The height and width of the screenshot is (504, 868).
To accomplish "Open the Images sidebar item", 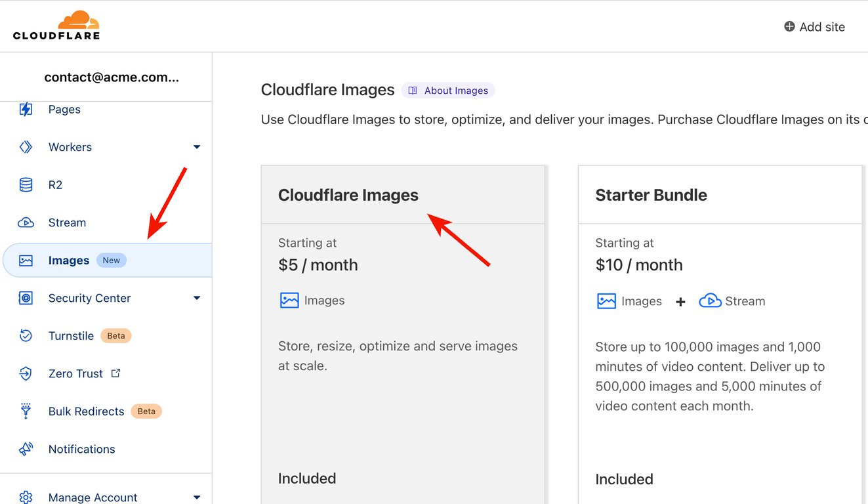I will coord(69,261).
